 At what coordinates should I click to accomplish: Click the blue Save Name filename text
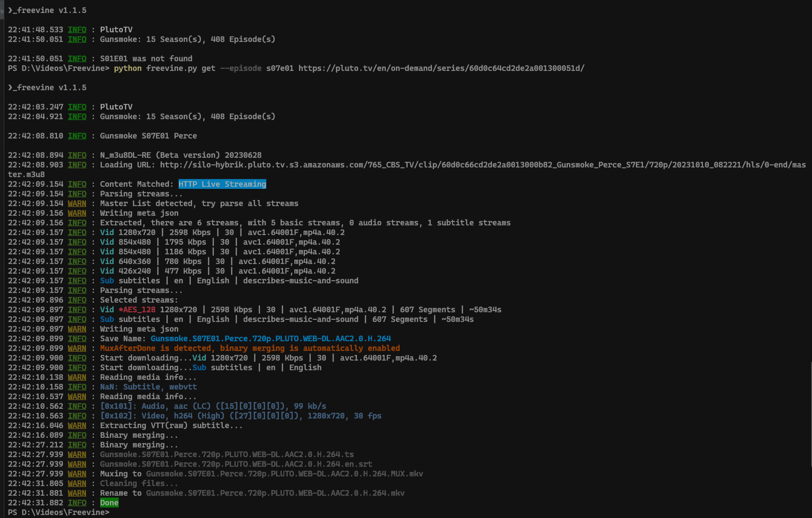(x=271, y=338)
